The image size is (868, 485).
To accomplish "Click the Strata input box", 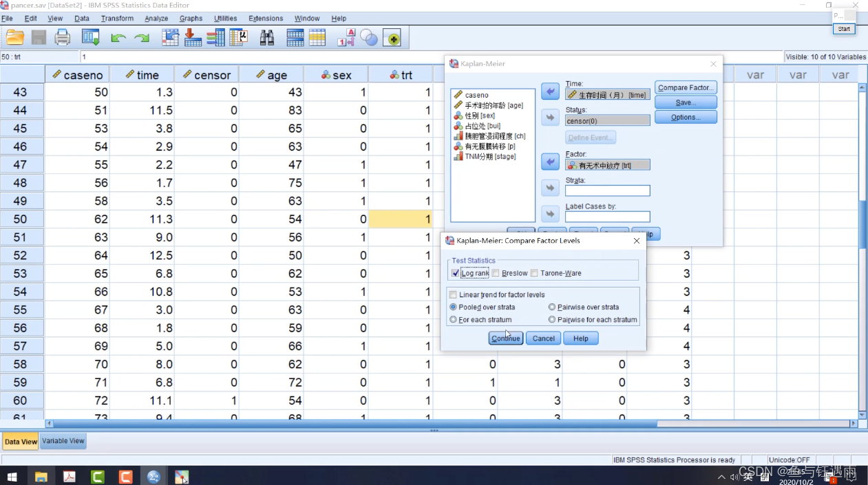I will pos(608,191).
